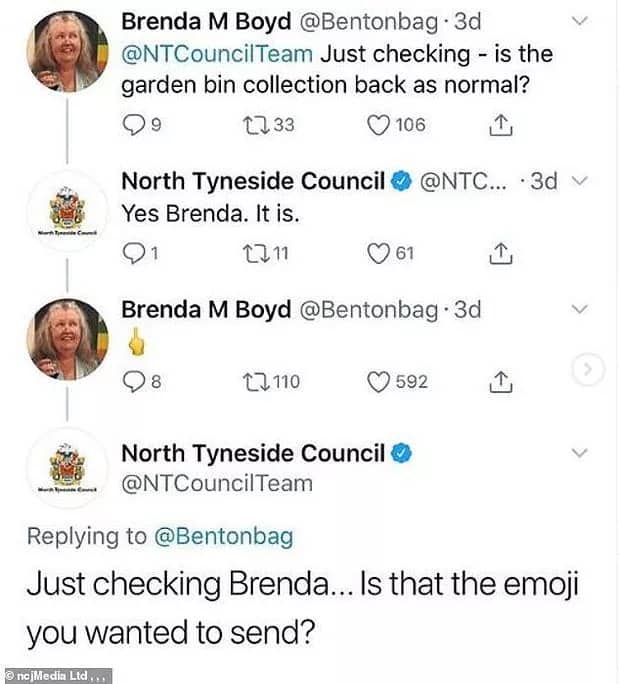Like Brenda's garden bin collection tweet
Viewport: 620px width, 684px height.
[x=379, y=125]
